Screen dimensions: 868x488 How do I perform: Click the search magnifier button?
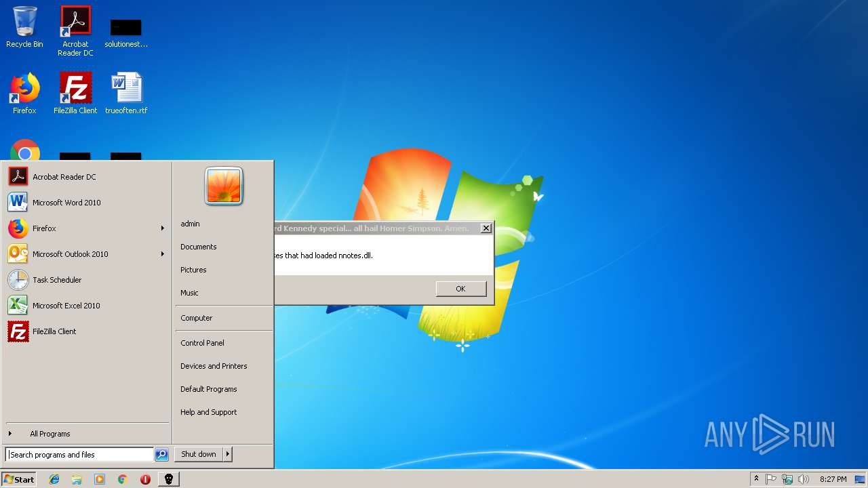(161, 455)
